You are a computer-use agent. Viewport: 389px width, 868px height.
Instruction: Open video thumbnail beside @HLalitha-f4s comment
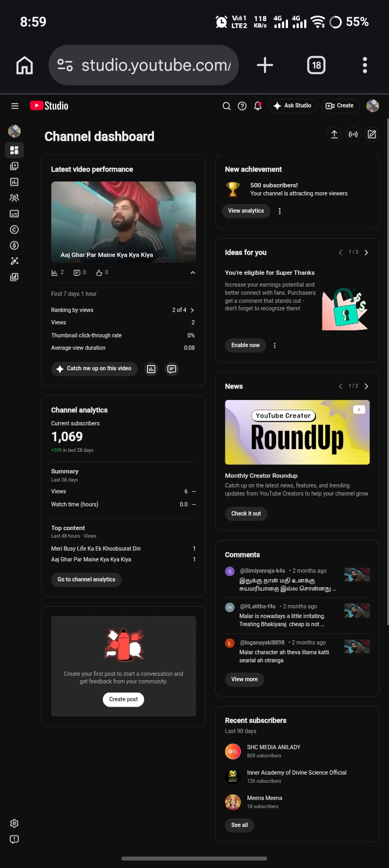(357, 611)
